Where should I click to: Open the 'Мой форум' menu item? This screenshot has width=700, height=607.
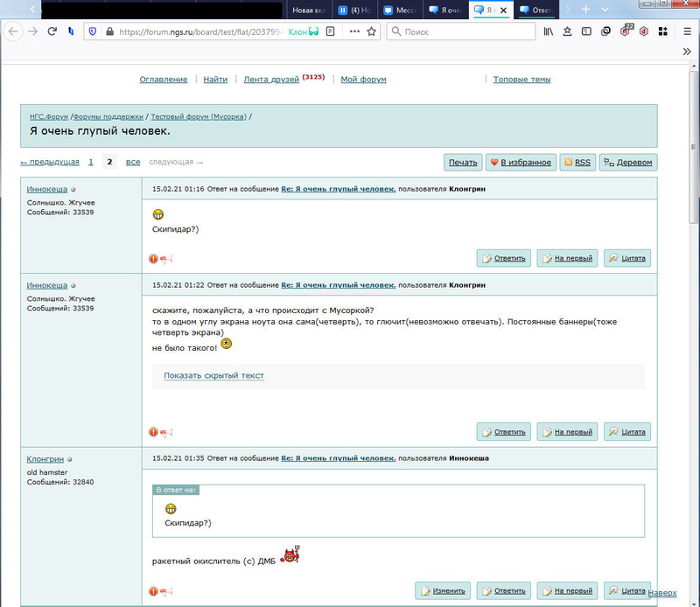click(x=363, y=80)
